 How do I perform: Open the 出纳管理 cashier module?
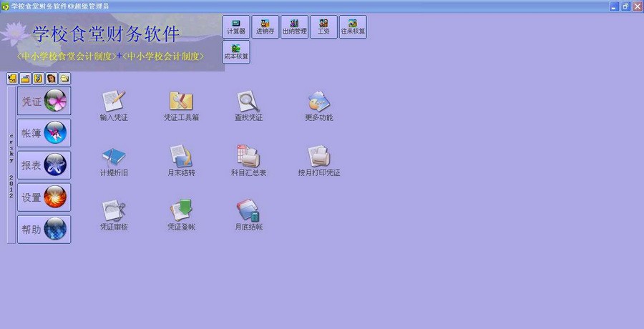point(295,27)
